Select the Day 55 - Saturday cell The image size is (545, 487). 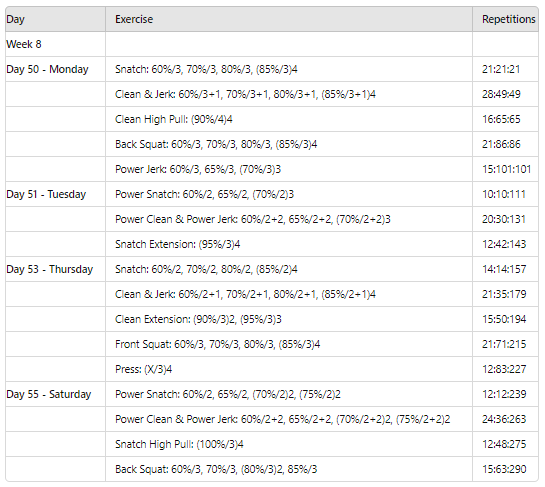click(x=56, y=394)
